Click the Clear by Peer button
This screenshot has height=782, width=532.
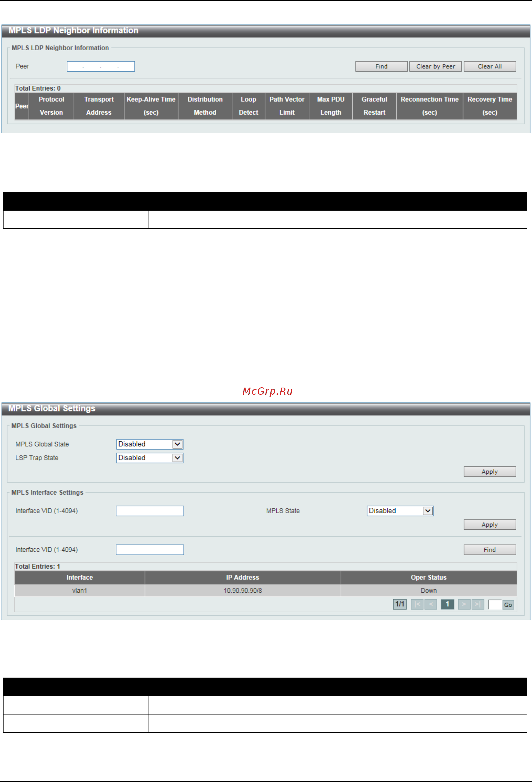click(436, 66)
